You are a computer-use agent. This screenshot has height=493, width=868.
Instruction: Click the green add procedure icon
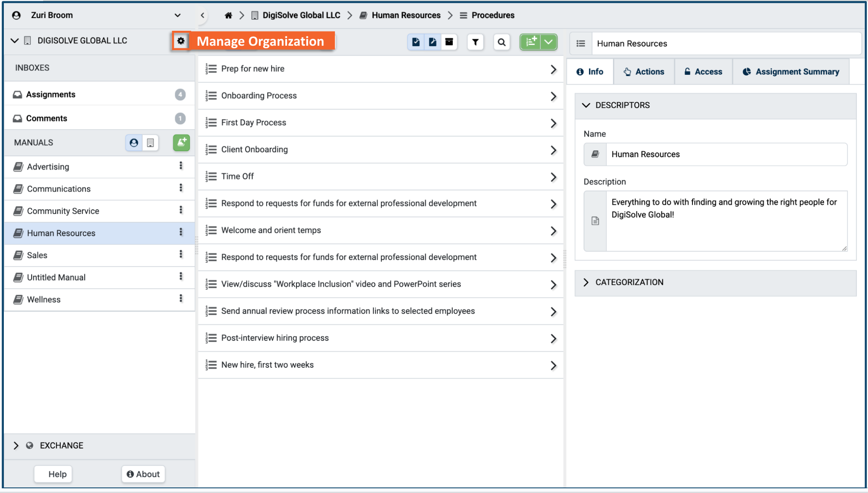point(531,42)
